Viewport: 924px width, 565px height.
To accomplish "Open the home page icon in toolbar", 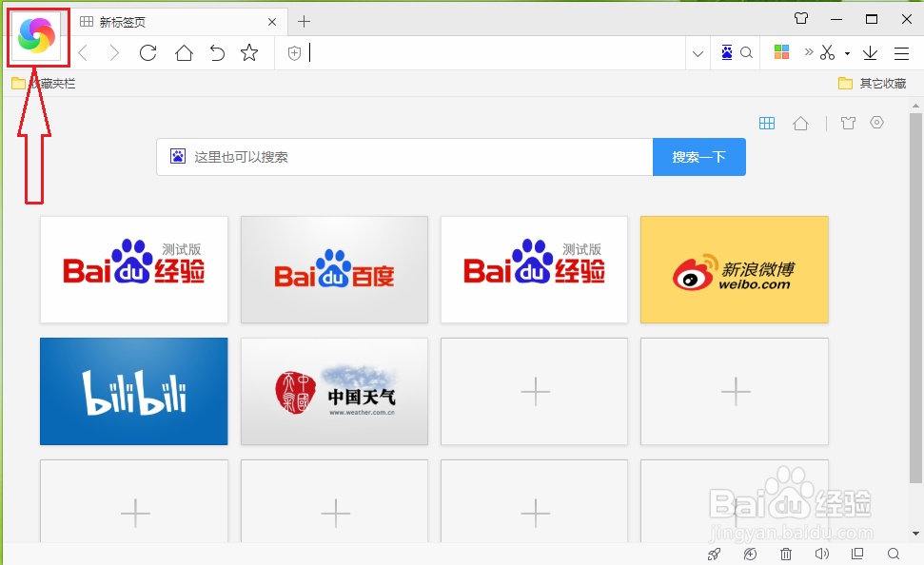I will [x=184, y=53].
